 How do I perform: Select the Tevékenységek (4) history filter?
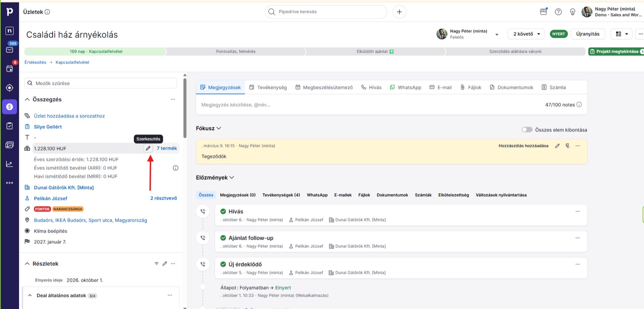[x=281, y=195]
